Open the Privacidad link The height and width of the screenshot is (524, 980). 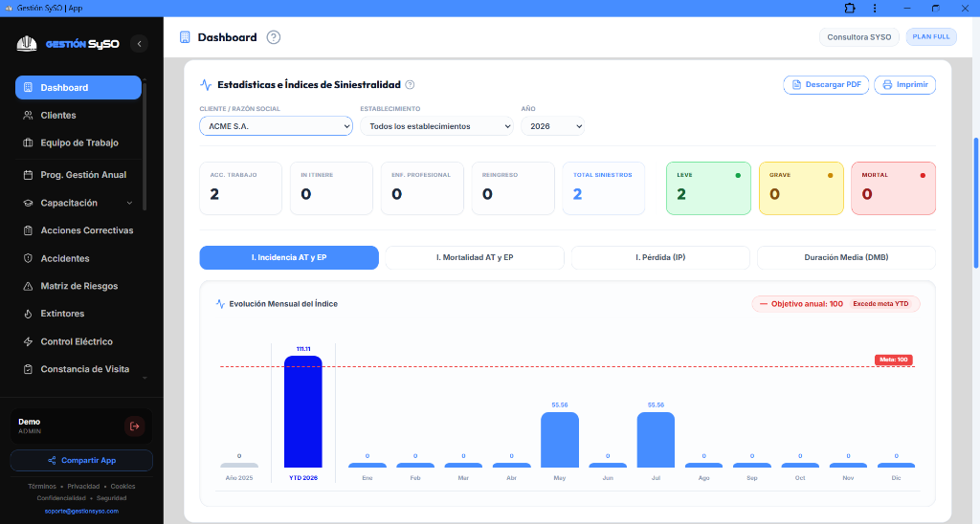[83, 486]
